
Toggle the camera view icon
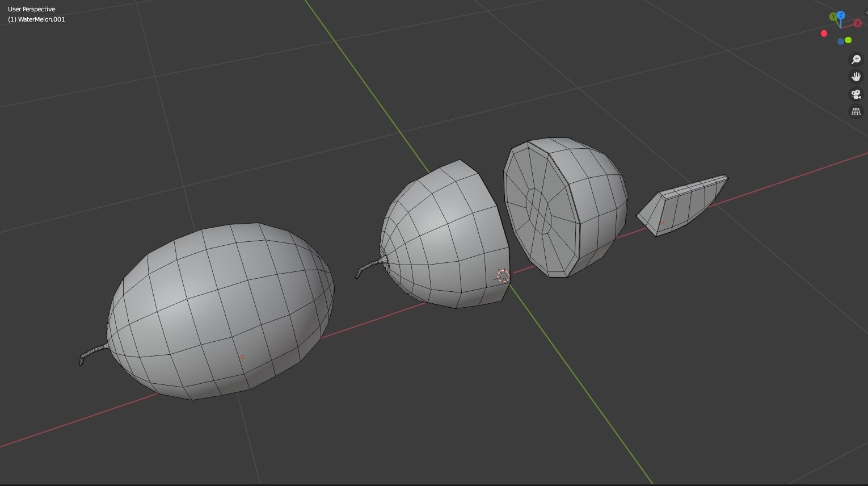[856, 94]
